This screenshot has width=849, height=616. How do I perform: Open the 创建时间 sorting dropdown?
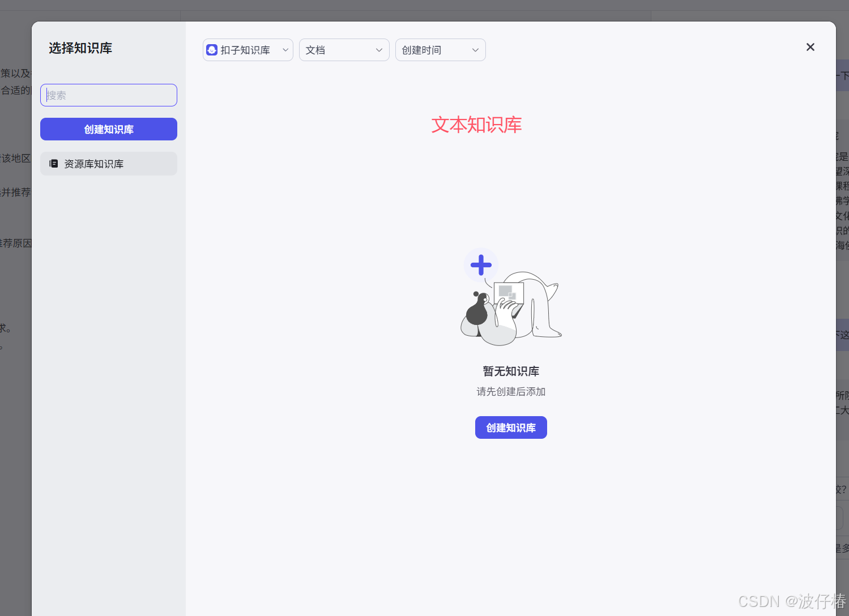click(x=440, y=50)
